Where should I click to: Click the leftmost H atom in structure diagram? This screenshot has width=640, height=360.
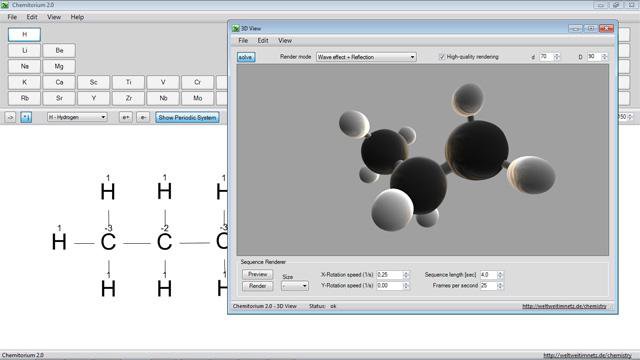coord(59,242)
